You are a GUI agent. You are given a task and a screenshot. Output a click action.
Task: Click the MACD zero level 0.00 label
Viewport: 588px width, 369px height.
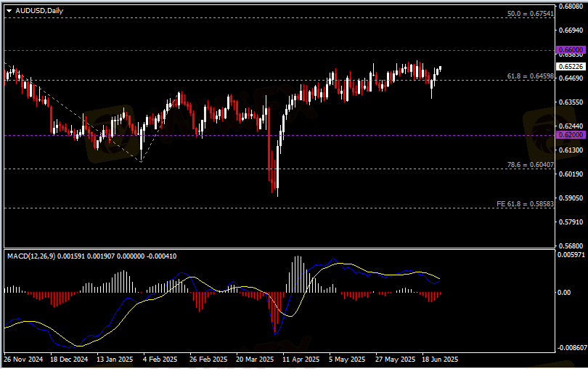[x=564, y=292]
